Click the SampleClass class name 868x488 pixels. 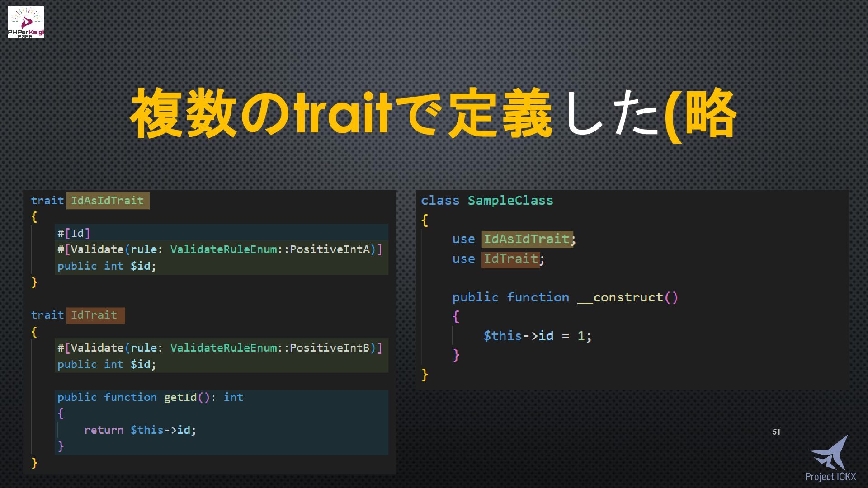point(510,201)
